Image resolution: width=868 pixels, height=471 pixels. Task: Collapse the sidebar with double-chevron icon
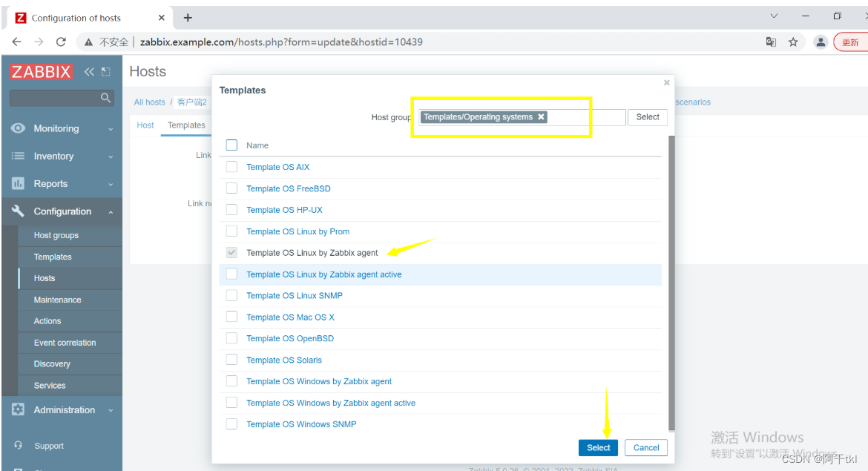pos(89,71)
